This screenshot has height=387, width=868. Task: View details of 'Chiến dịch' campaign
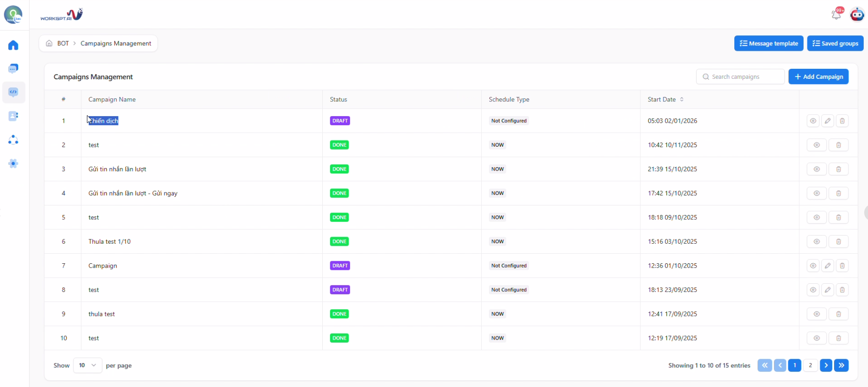(813, 121)
